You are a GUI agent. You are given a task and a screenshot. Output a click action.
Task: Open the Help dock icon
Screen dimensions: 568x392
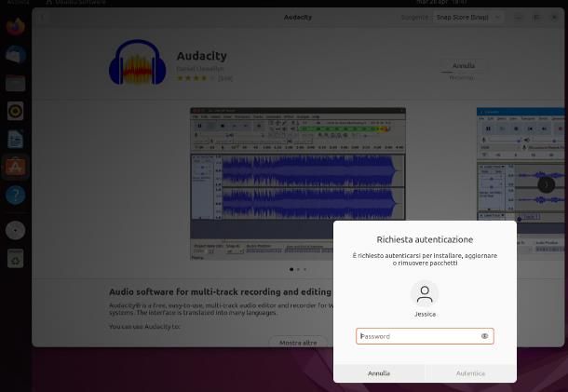tap(16, 195)
